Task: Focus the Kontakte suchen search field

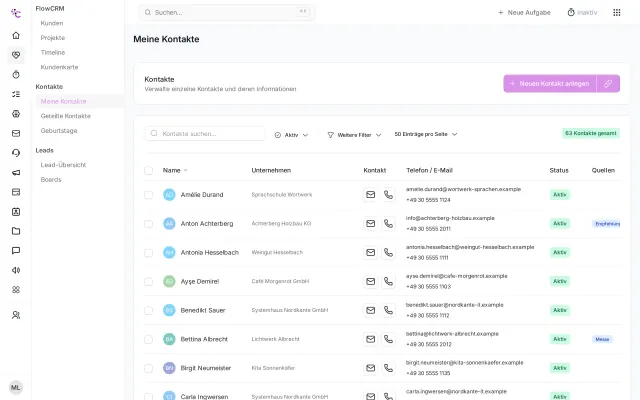Action: pyautogui.click(x=205, y=133)
